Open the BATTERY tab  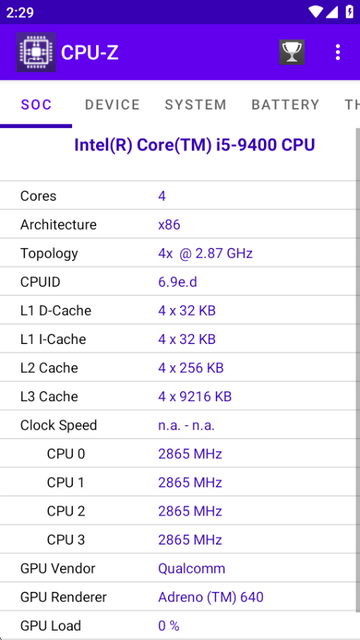[x=285, y=105]
